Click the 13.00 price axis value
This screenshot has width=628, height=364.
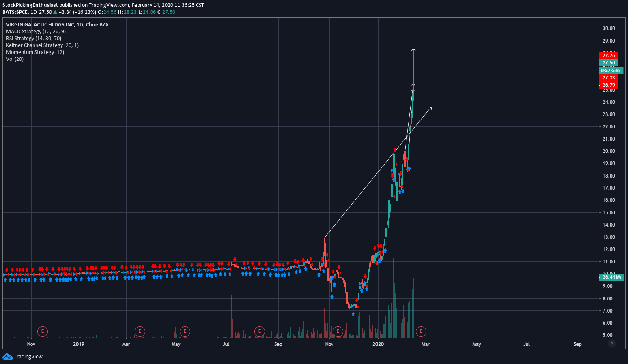tap(609, 237)
